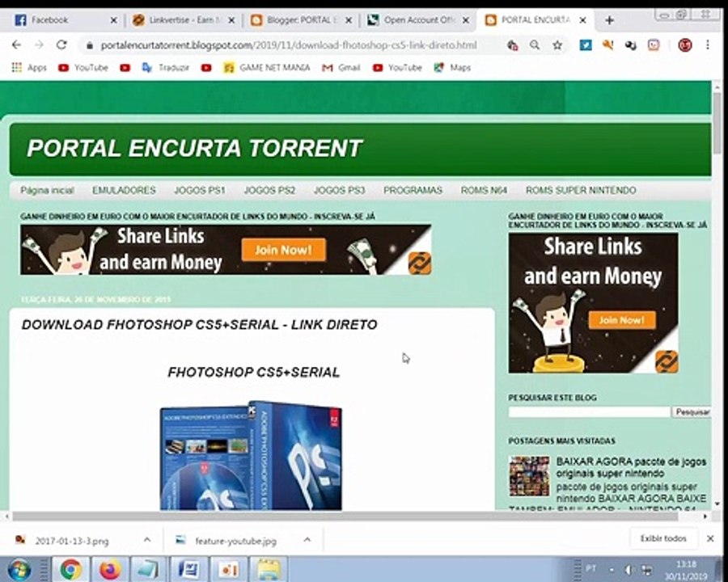Click the Pesquisar button
The width and height of the screenshot is (728, 582).
point(692,412)
